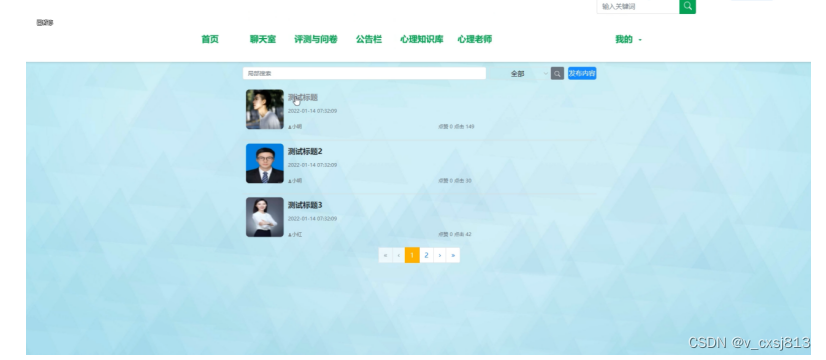The width and height of the screenshot is (826, 360).
Task: Focus the 局部搜索 local search field
Action: 364,73
